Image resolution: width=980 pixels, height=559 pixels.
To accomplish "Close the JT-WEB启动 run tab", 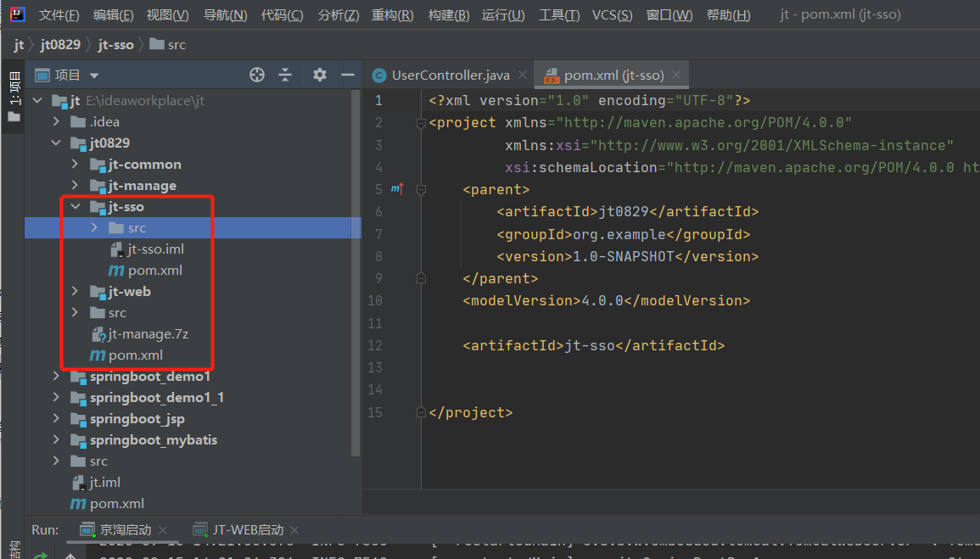I will click(294, 529).
